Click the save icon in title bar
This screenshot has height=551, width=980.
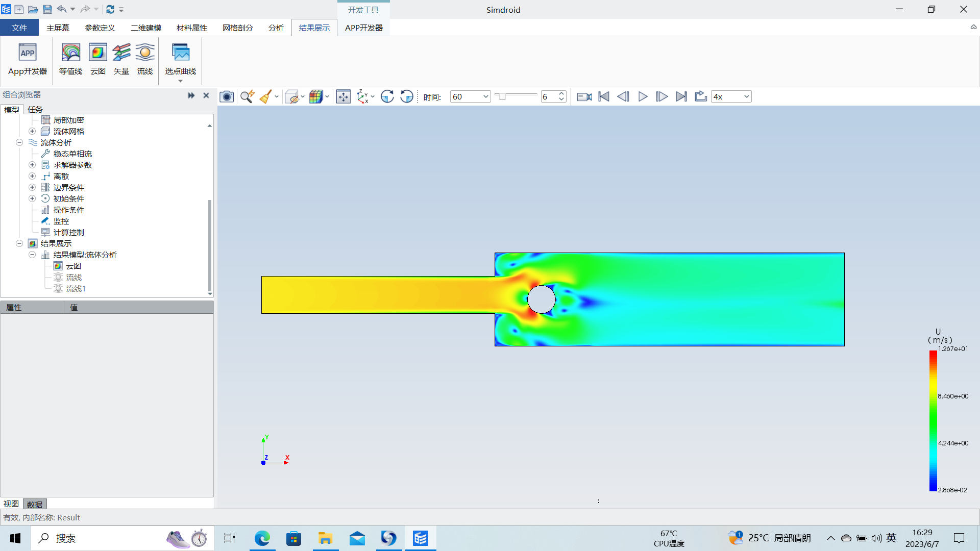click(47, 9)
